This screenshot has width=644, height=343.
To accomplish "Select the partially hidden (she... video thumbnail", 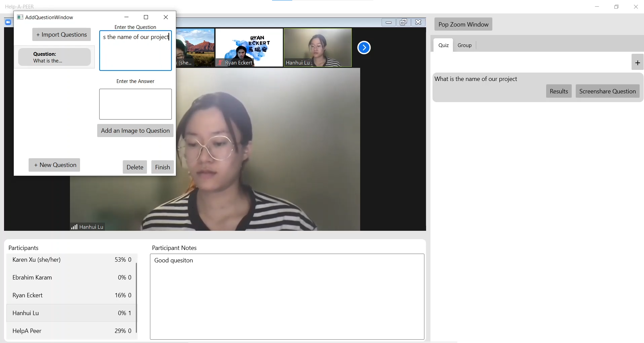I will point(195,47).
